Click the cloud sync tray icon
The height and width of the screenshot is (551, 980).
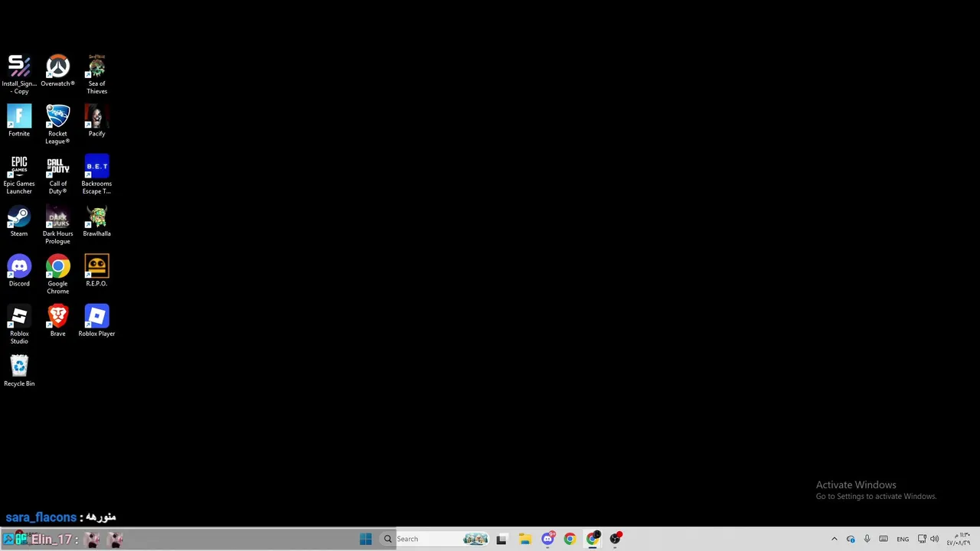851,539
